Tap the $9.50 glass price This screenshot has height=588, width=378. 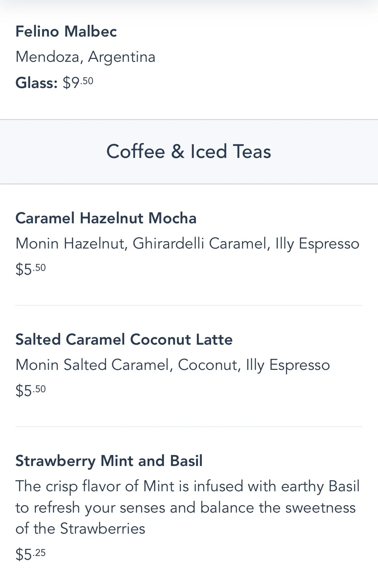pyautogui.click(x=78, y=83)
